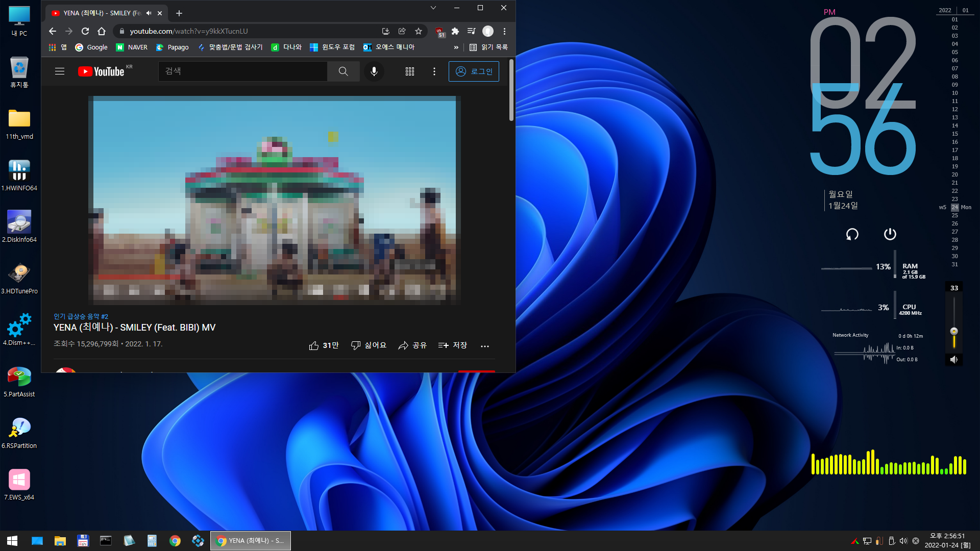Screen dimensions: 980x551
Task: Expand hidden bookmarks chevron
Action: [456, 47]
